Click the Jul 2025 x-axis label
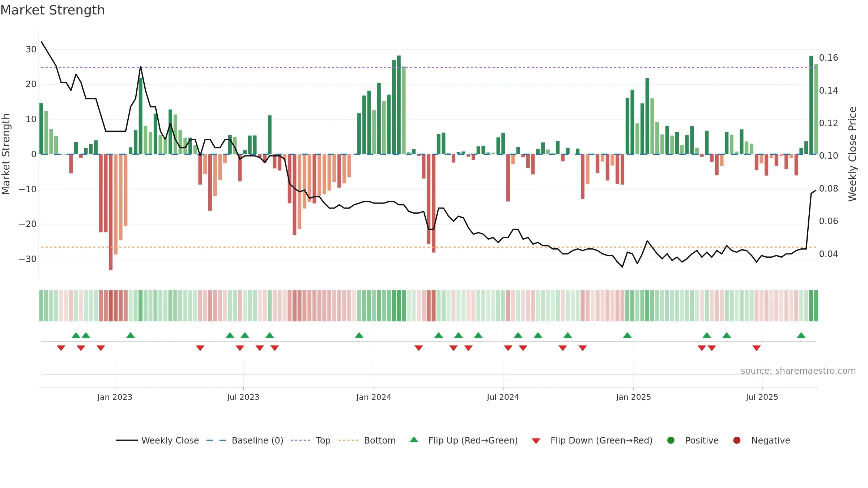Screen dimensions: 868x488 pos(762,397)
